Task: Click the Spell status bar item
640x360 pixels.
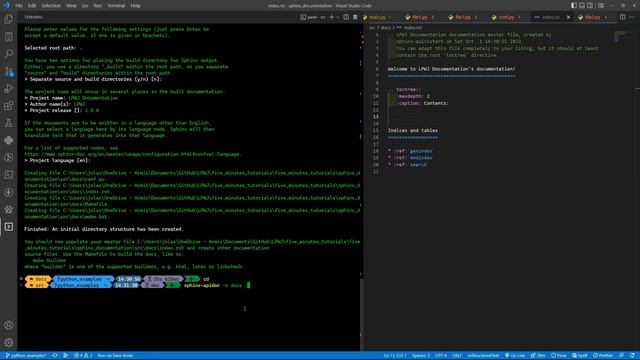Action: point(580,356)
